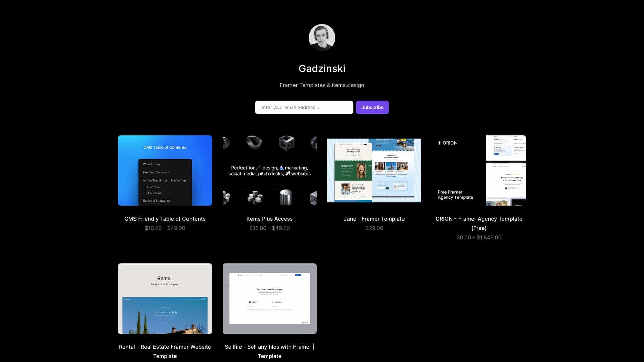Open ORION - Framer Agency Template title
Image resolution: width=644 pixels, height=362 pixels.
click(x=479, y=223)
